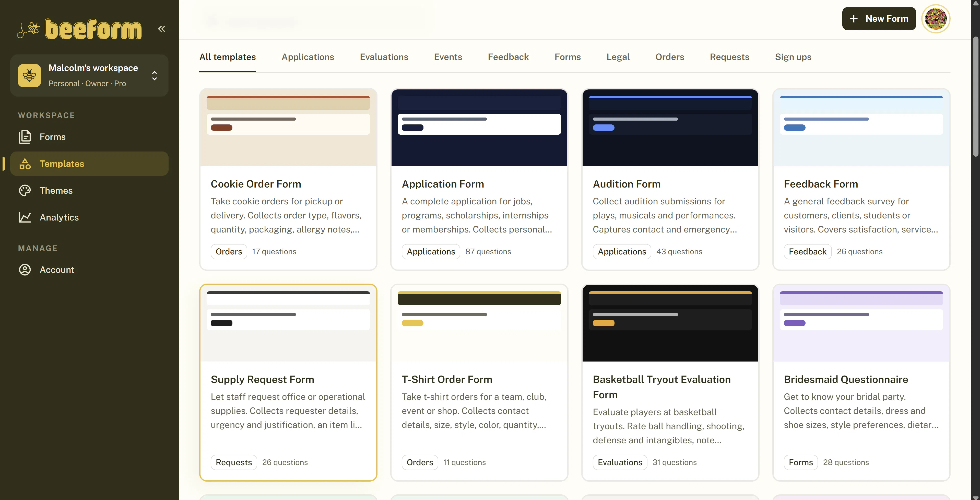Open the Bridesmaid Questionnaire preview thumbnail
The image size is (980, 500).
[861, 323]
